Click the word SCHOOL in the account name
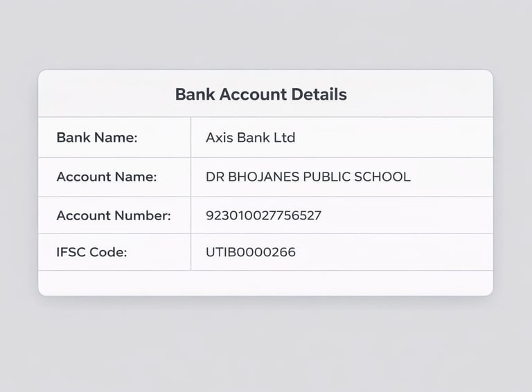The width and height of the screenshot is (532, 392). coord(382,177)
